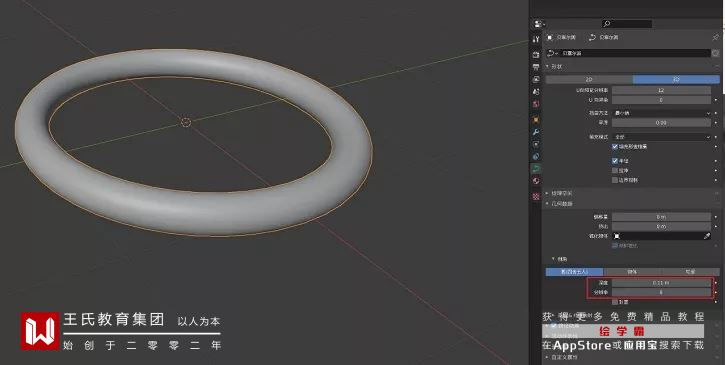This screenshot has width=725, height=365.
Task: Click the Smooth value field 0.00
Action: coord(662,123)
